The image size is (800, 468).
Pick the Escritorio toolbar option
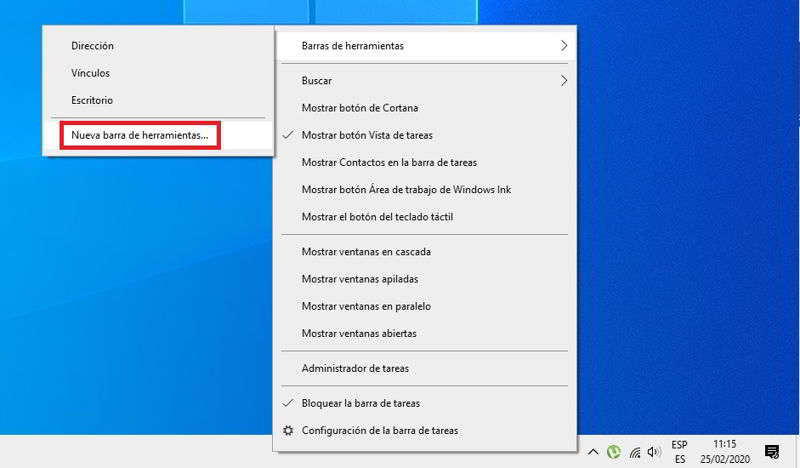tap(92, 100)
